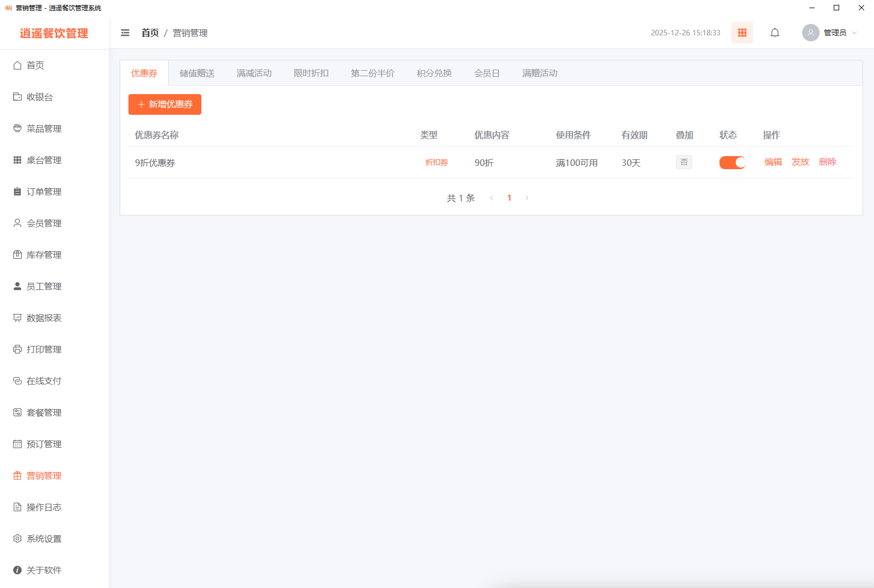Go to next page arrow in pagination

pyautogui.click(x=527, y=198)
